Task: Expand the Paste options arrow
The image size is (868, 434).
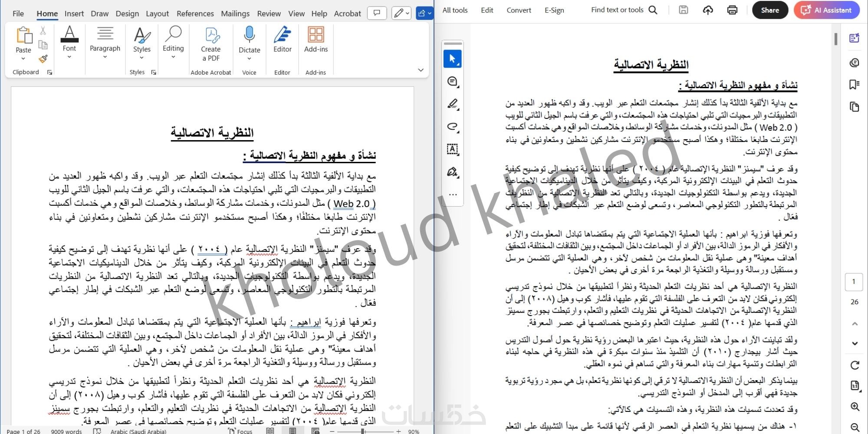Action: [x=23, y=59]
